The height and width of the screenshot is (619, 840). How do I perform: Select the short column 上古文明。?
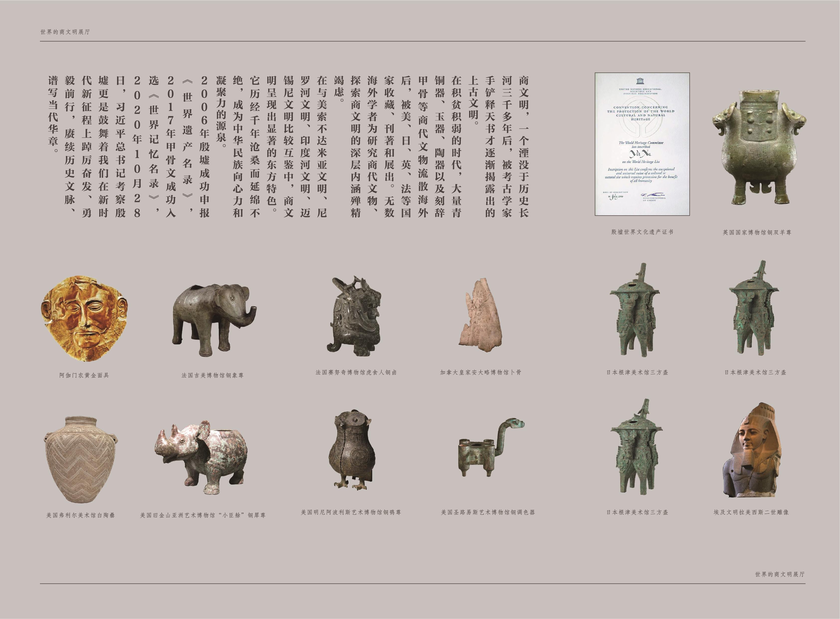(x=474, y=101)
